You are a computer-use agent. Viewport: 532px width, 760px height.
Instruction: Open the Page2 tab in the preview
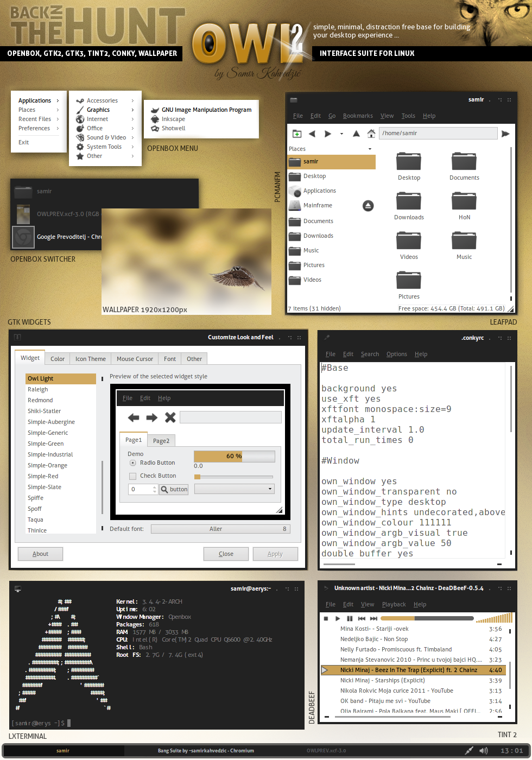point(161,441)
